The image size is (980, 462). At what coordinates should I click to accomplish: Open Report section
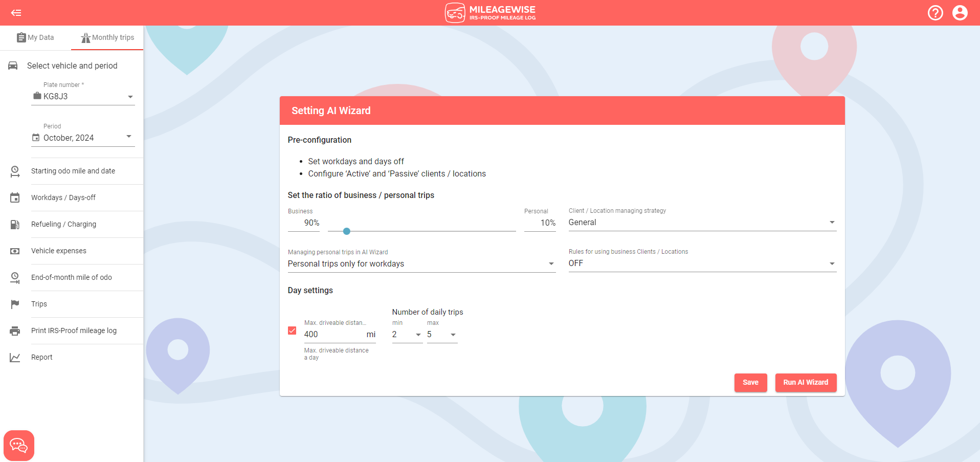(x=72, y=357)
